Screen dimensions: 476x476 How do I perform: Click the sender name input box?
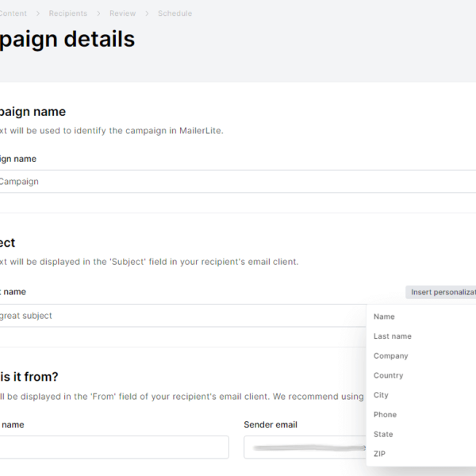point(111,447)
